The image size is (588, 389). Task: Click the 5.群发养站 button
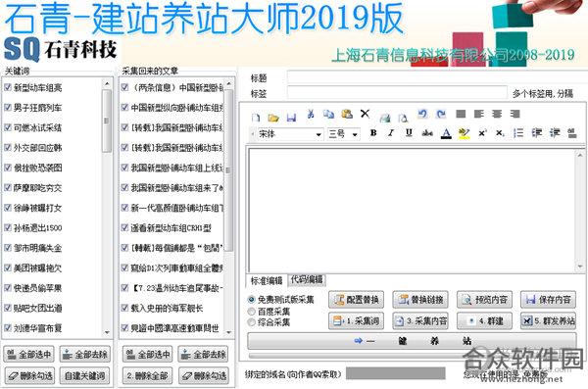[548, 320]
